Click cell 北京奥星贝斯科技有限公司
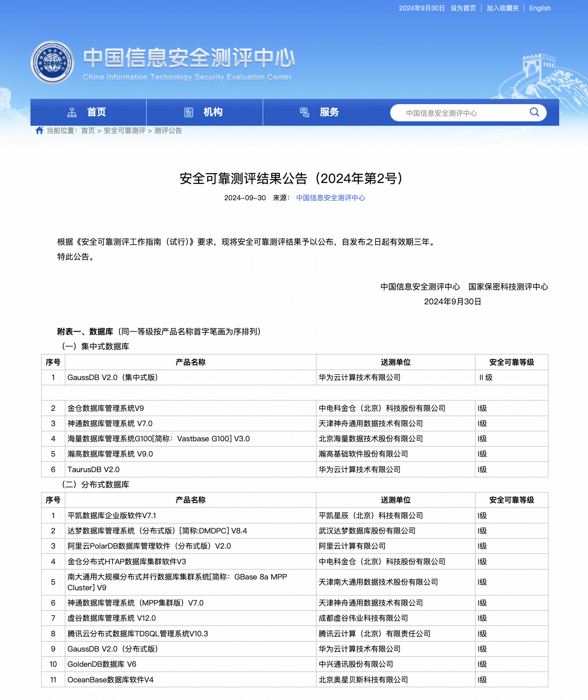The image size is (588, 700). (x=396, y=680)
